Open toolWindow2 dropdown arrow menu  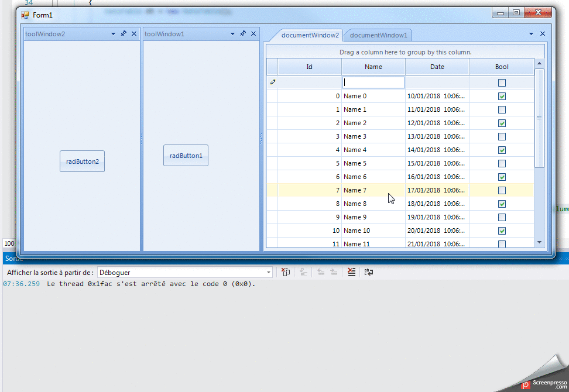113,34
